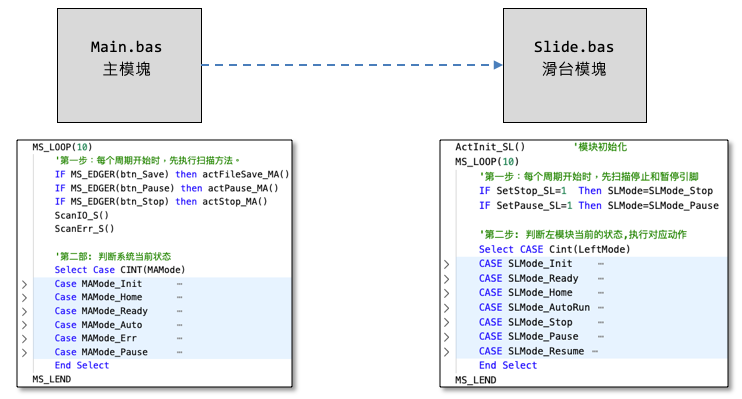Viewport: 742px width, 399px height.
Task: Click the '模块初始化 comment
Action: coord(601,147)
